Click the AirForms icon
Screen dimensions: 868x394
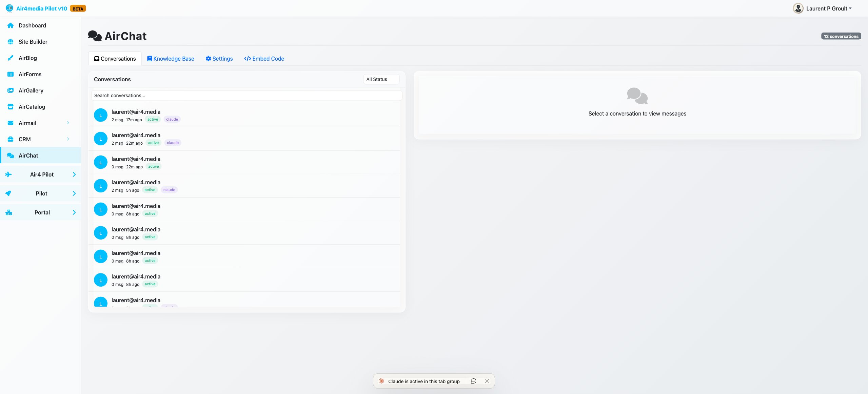click(x=10, y=74)
